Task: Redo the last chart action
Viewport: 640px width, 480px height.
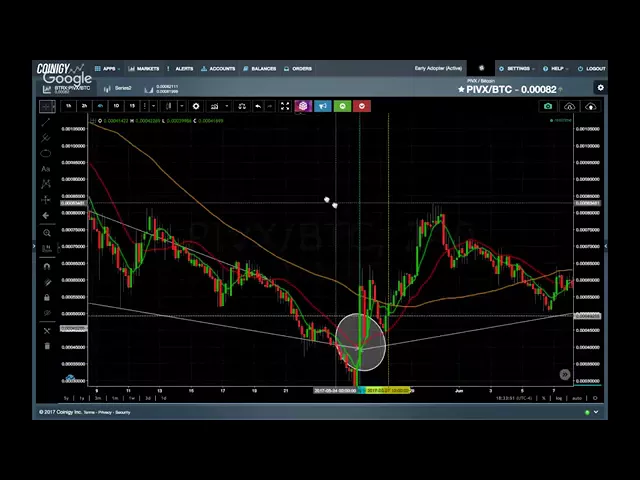Action: (269, 106)
